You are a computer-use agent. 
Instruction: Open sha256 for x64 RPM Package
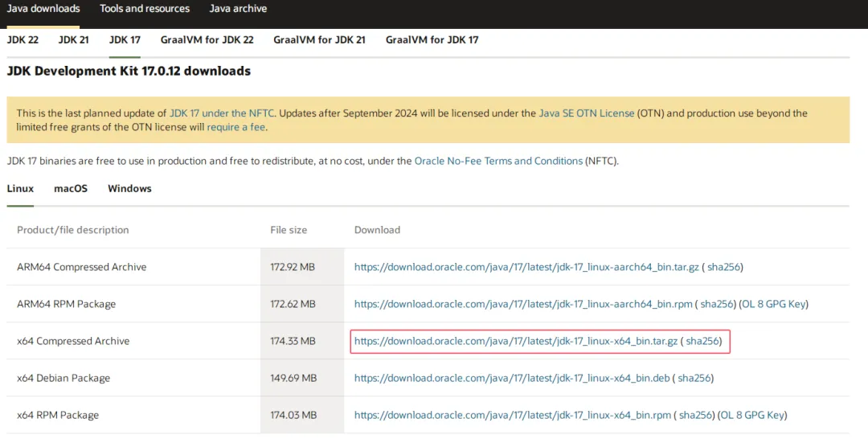(x=695, y=416)
